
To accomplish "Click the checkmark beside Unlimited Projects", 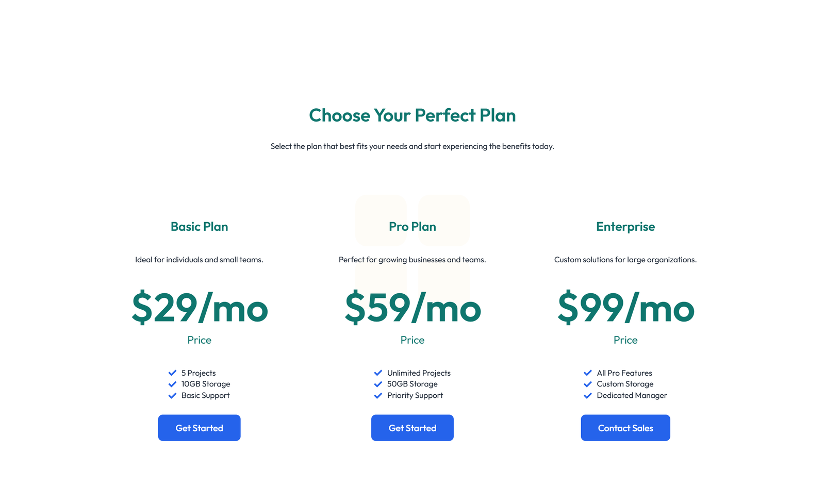I will (377, 373).
